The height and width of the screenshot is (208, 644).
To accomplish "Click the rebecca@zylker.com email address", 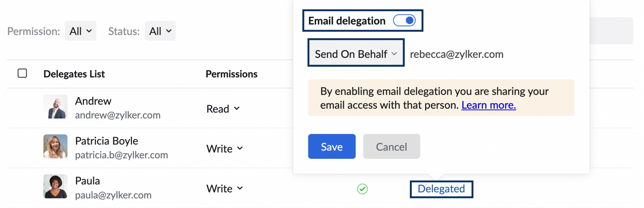I will pos(457,54).
